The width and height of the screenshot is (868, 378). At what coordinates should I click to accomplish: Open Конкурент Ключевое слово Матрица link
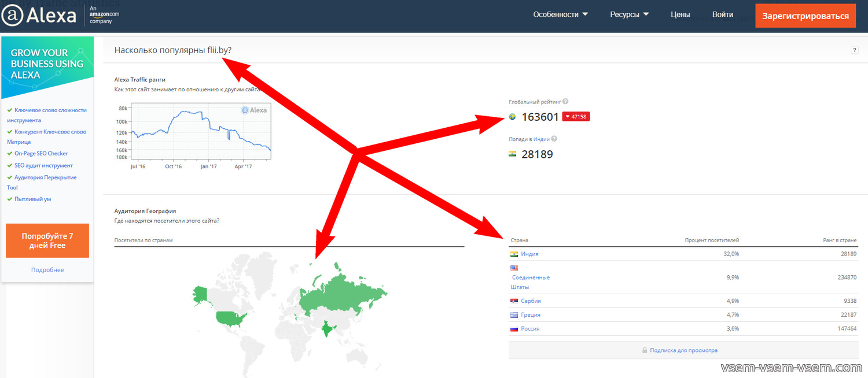[x=47, y=136]
